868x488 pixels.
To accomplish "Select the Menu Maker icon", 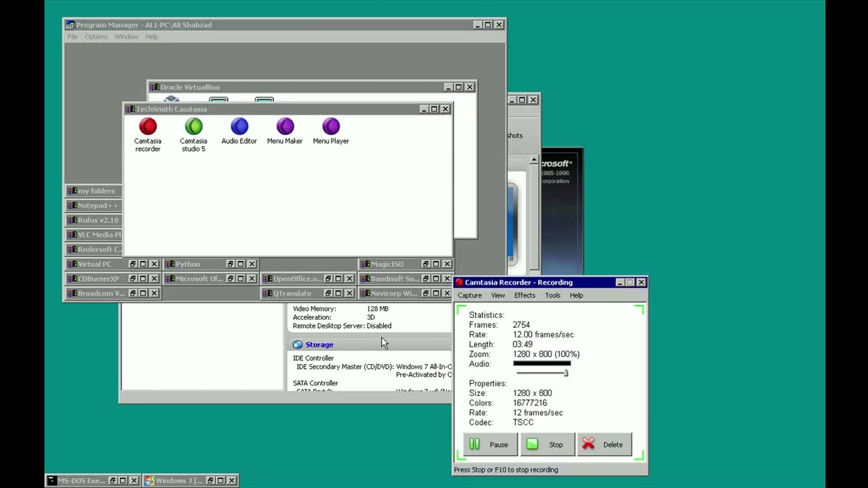I will click(285, 131).
